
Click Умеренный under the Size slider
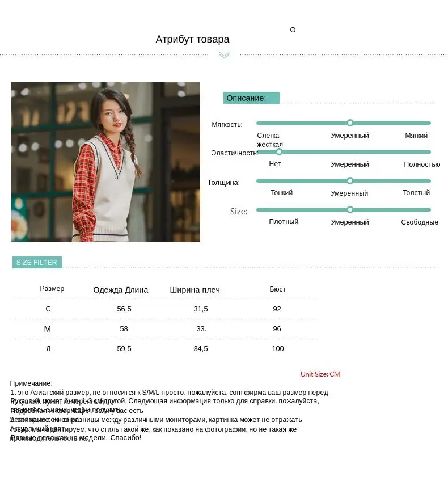click(x=349, y=222)
